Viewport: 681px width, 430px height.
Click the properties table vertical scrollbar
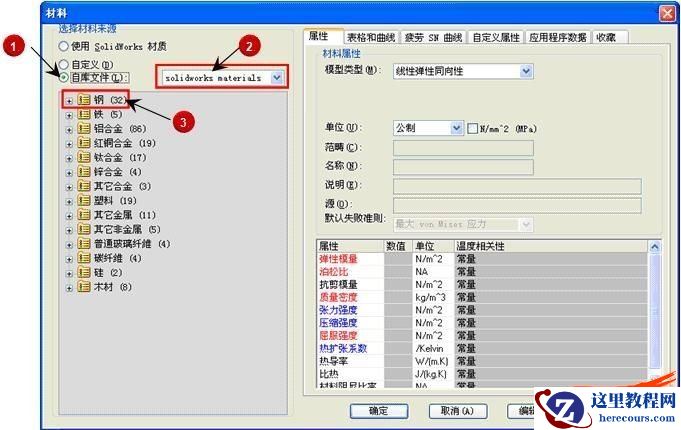point(655,311)
